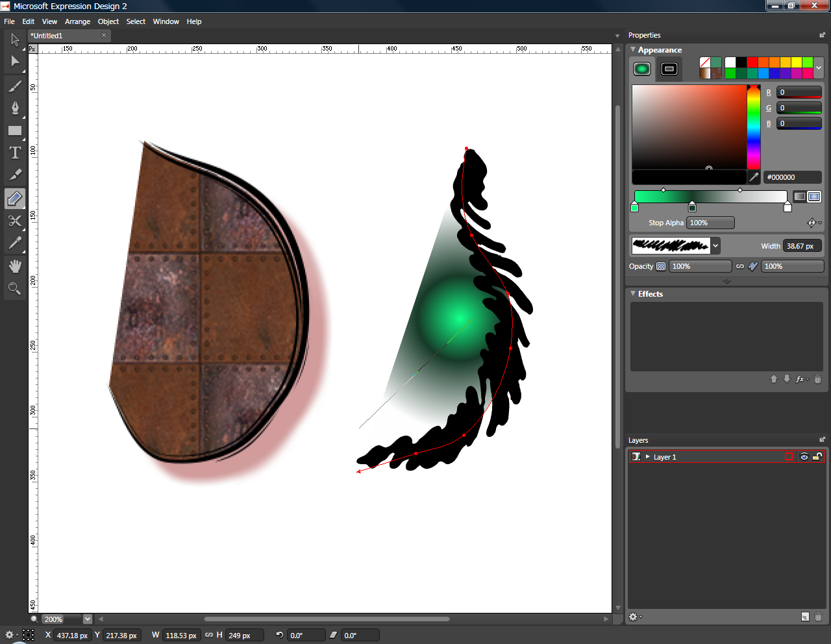Switch to the Fill attribute tab
Image resolution: width=831 pixels, height=644 pixels.
point(642,69)
